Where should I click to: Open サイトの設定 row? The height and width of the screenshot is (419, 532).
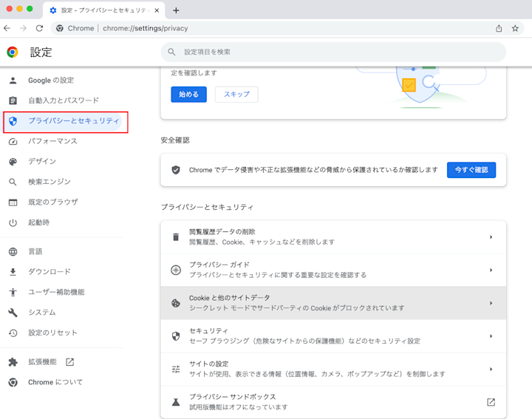click(333, 369)
